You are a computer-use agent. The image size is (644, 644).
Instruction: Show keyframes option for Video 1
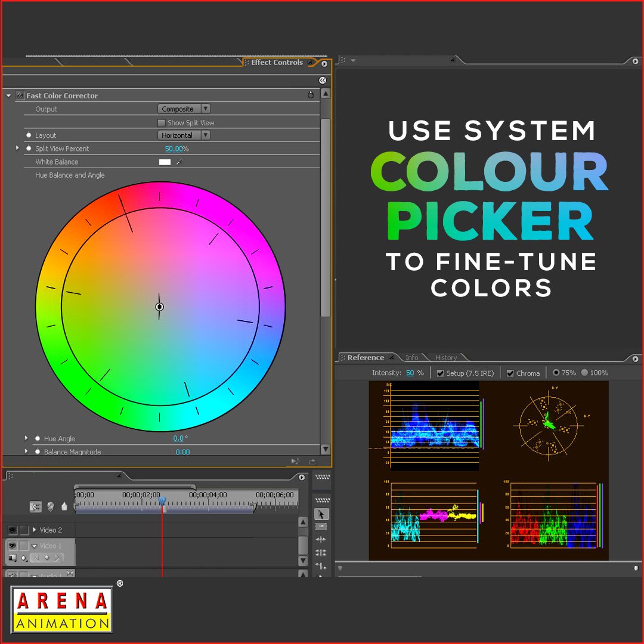click(x=24, y=558)
